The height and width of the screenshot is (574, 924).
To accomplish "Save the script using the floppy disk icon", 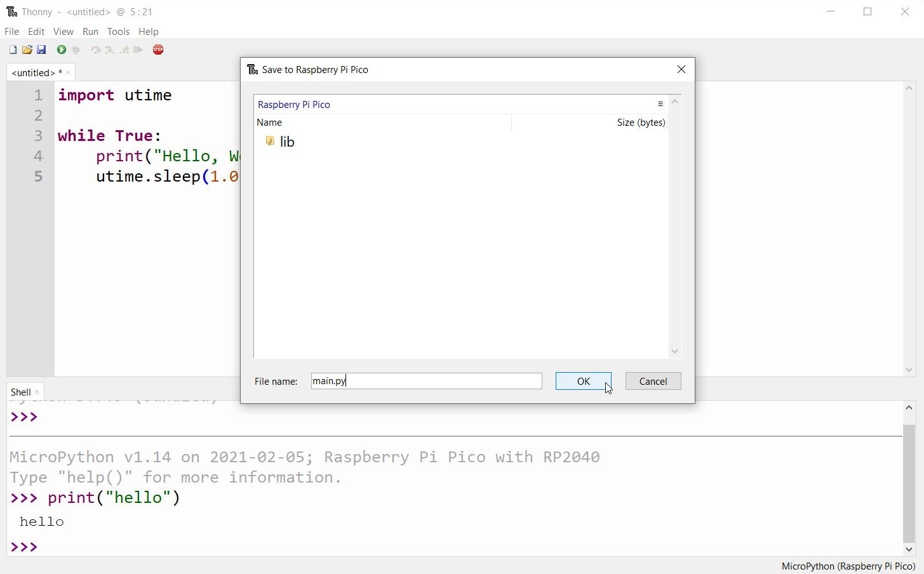I will pos(41,50).
